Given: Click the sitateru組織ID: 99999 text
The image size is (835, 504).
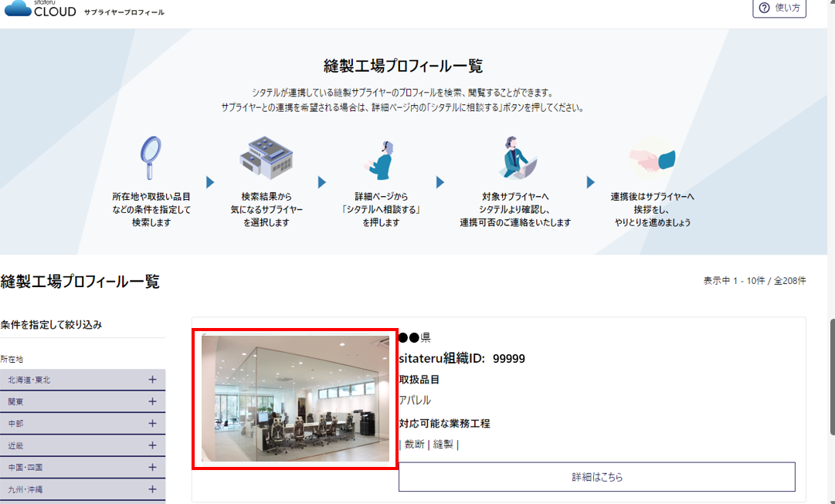Looking at the screenshot, I should coord(461,358).
